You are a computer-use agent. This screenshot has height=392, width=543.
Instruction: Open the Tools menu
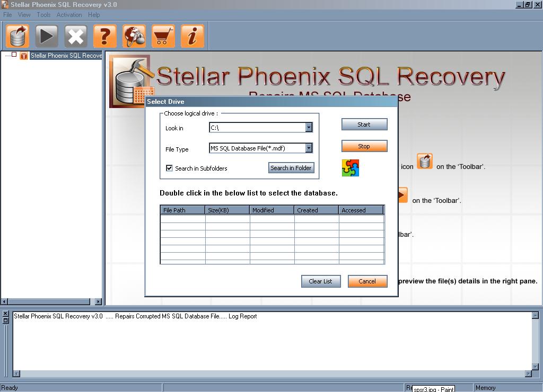(x=43, y=15)
